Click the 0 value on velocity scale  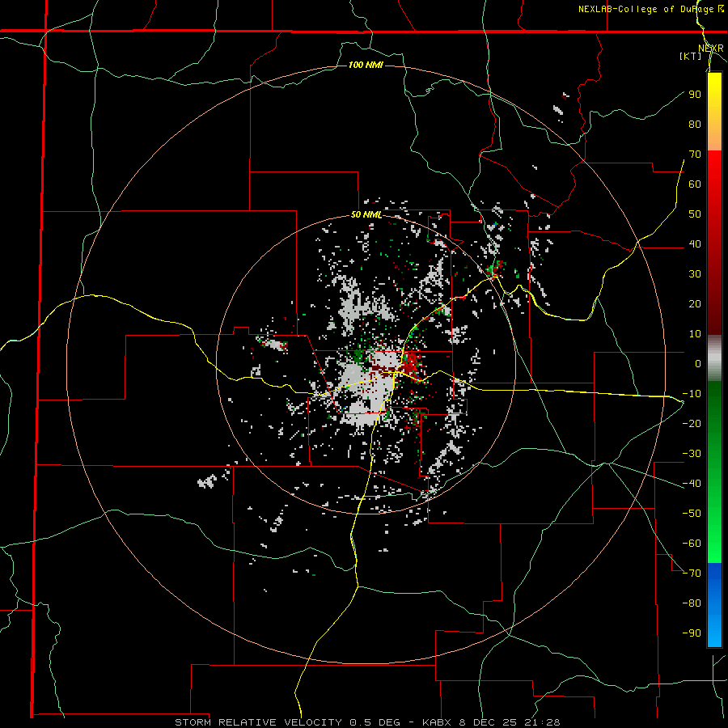click(698, 363)
